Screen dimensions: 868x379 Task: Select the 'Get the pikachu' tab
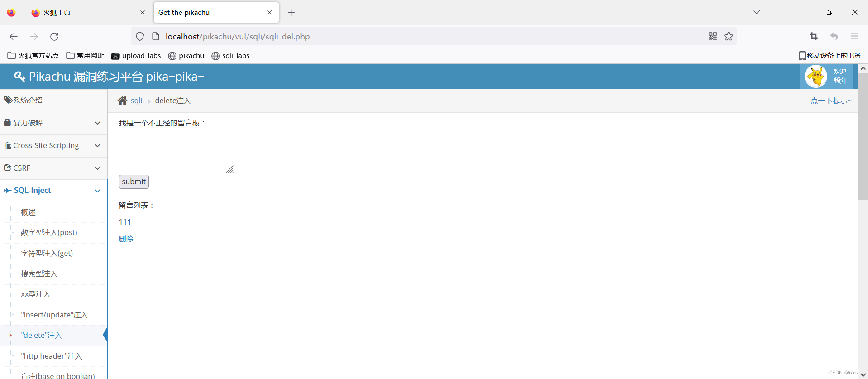click(216, 13)
